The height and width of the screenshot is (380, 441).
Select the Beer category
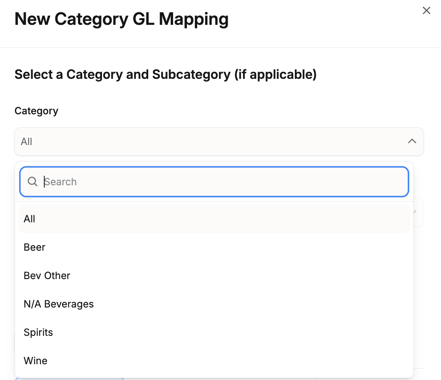pos(214,247)
